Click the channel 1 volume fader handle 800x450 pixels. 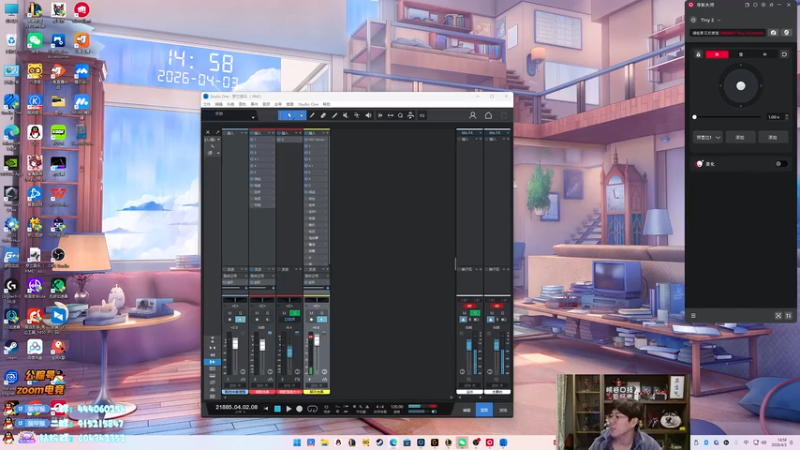point(235,344)
